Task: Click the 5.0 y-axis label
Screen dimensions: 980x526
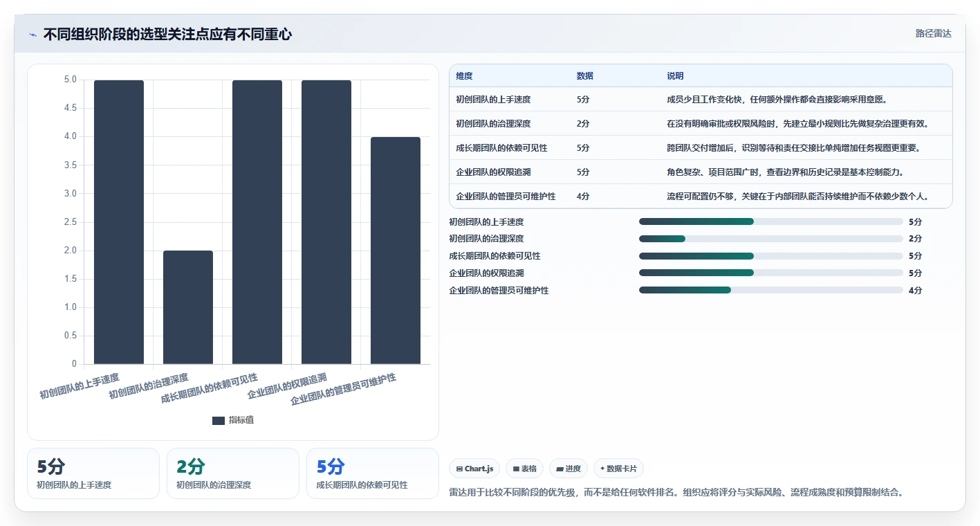Action: tap(70, 80)
